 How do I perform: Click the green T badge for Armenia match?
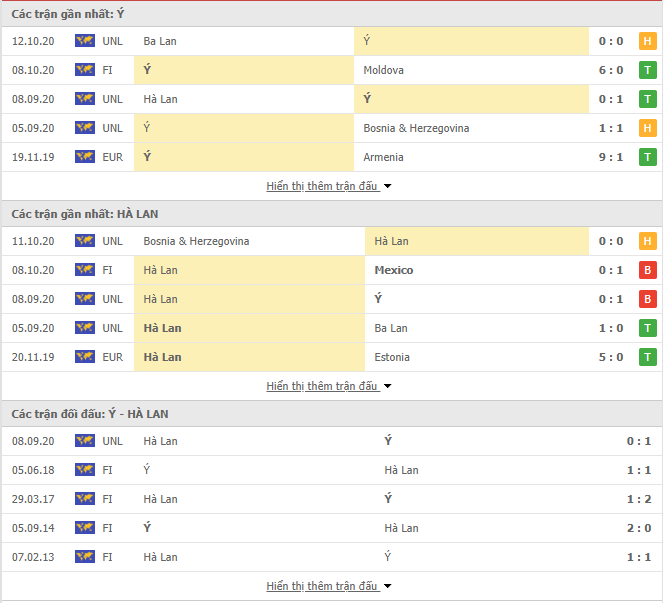(x=647, y=157)
